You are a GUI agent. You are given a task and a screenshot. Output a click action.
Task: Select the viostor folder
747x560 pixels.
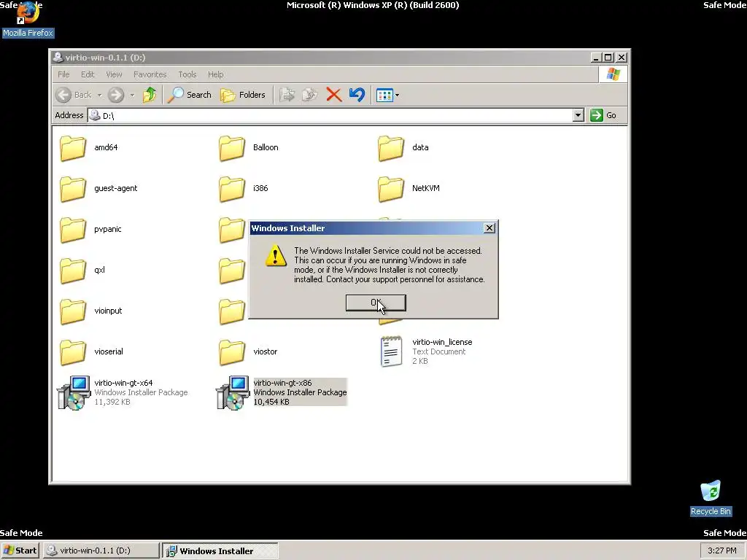coord(248,352)
